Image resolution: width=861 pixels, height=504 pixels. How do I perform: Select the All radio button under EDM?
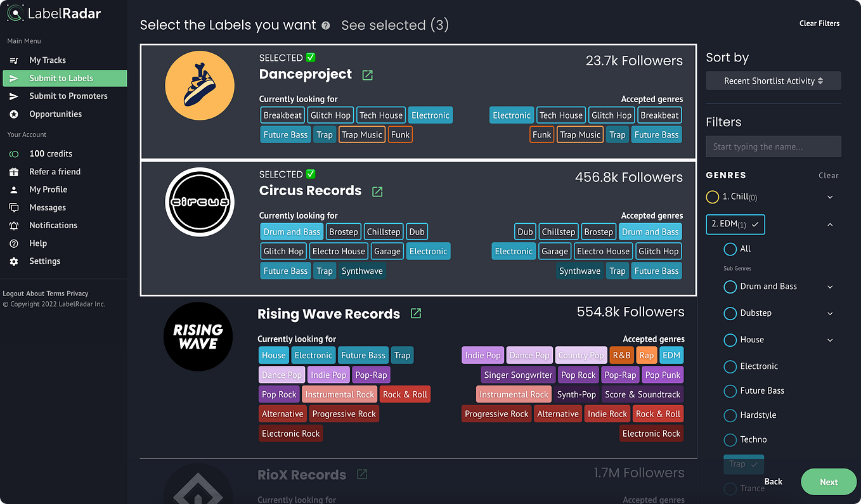point(730,249)
